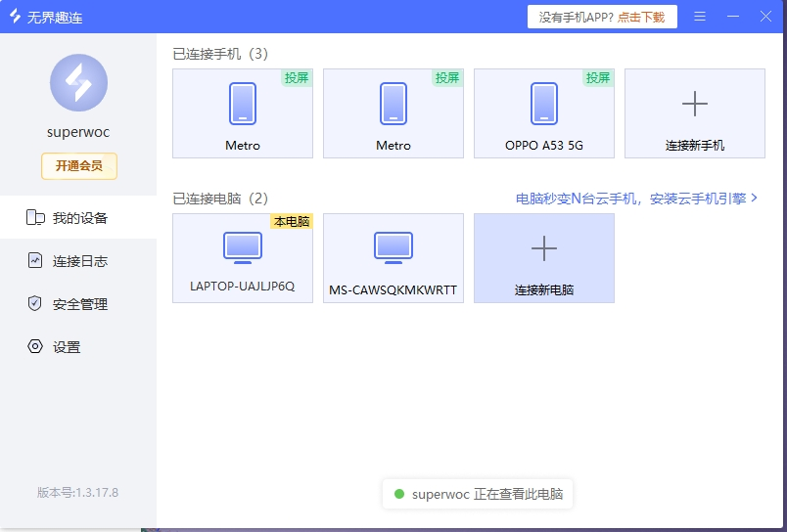This screenshot has width=787, height=532.
Task: Click chevron after 安装云手机引擎
Action: tap(754, 199)
